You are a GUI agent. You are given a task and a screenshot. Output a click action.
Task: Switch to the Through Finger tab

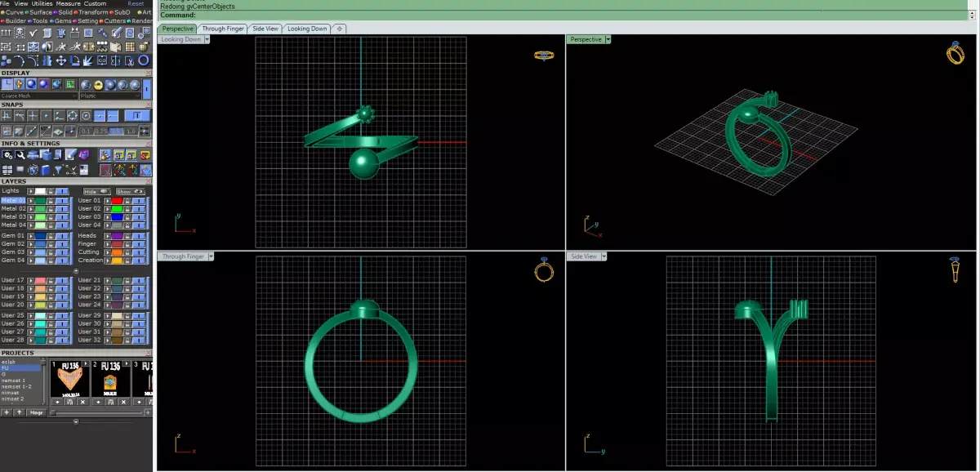pyautogui.click(x=223, y=29)
